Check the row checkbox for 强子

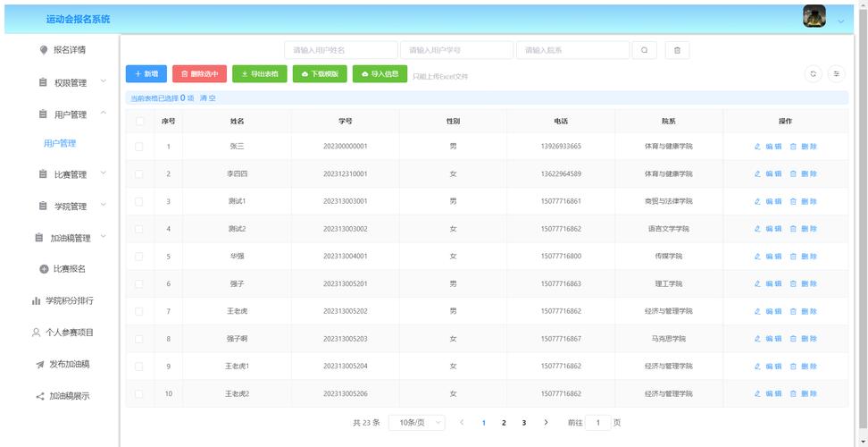pos(139,283)
